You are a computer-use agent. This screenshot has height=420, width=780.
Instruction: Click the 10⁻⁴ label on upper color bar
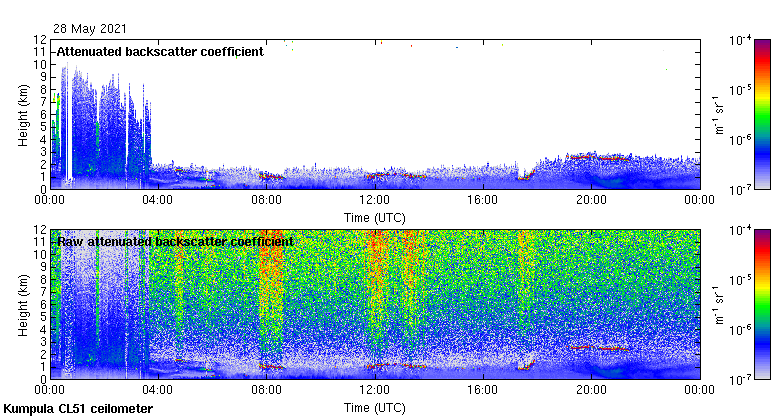pos(740,40)
